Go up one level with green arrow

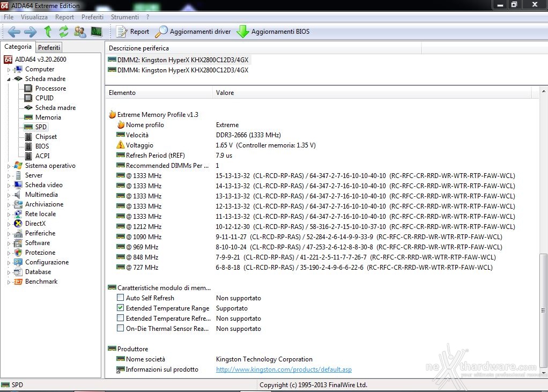(x=48, y=32)
